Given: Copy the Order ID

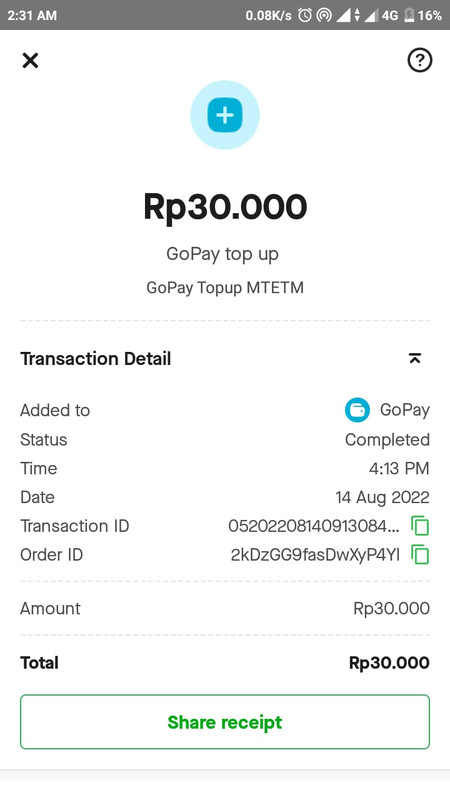Looking at the screenshot, I should (x=420, y=555).
